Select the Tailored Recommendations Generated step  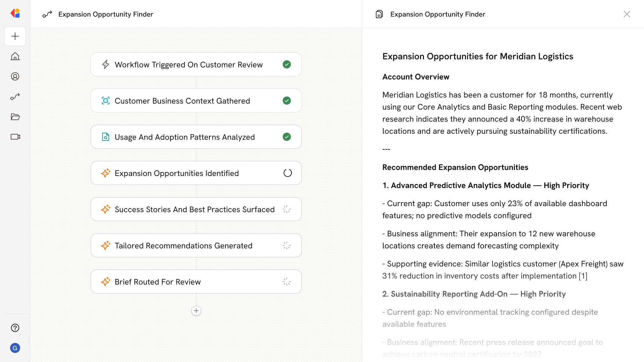196,245
